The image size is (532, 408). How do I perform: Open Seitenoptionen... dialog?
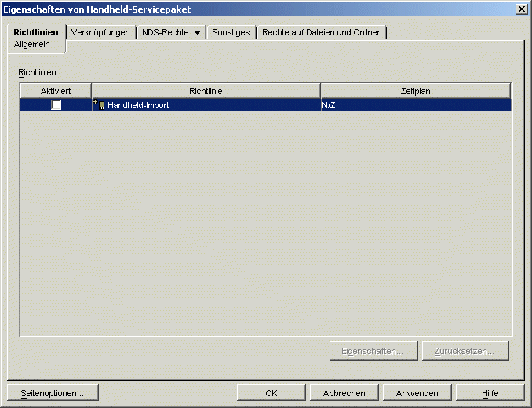coord(53,393)
